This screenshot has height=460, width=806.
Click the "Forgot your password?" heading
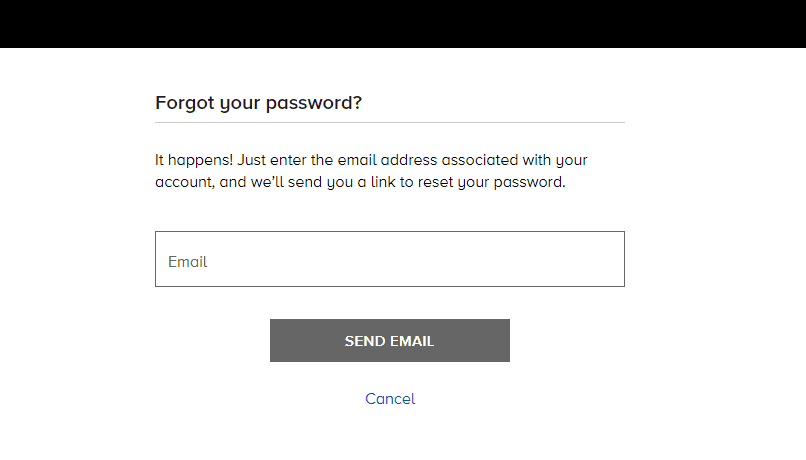coord(258,102)
